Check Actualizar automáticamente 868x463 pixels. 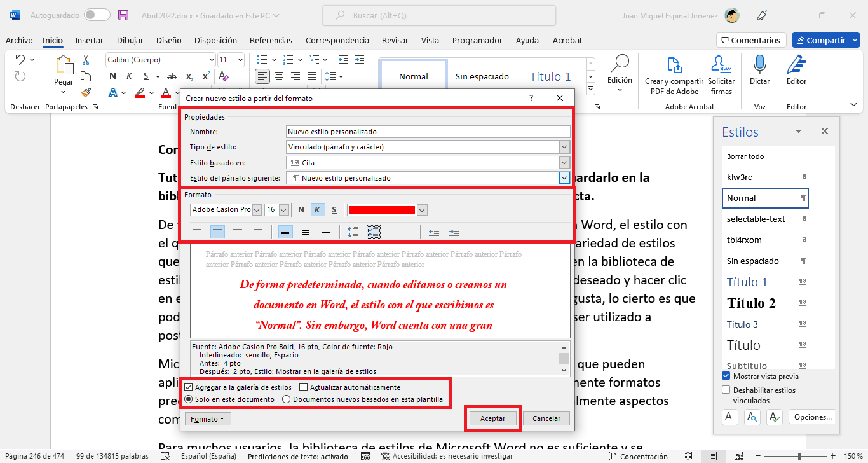[x=304, y=387]
